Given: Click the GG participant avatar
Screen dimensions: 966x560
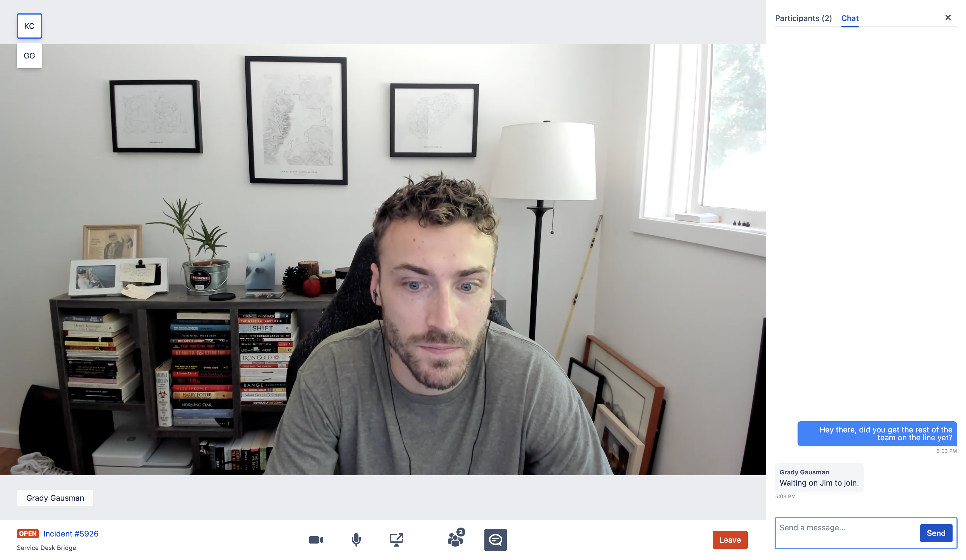Looking at the screenshot, I should click(29, 56).
